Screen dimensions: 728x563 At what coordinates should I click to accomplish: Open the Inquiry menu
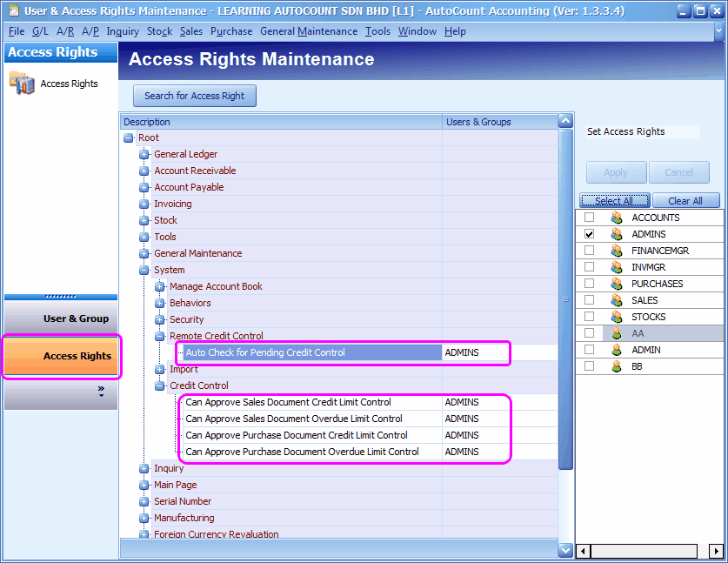pyautogui.click(x=123, y=31)
